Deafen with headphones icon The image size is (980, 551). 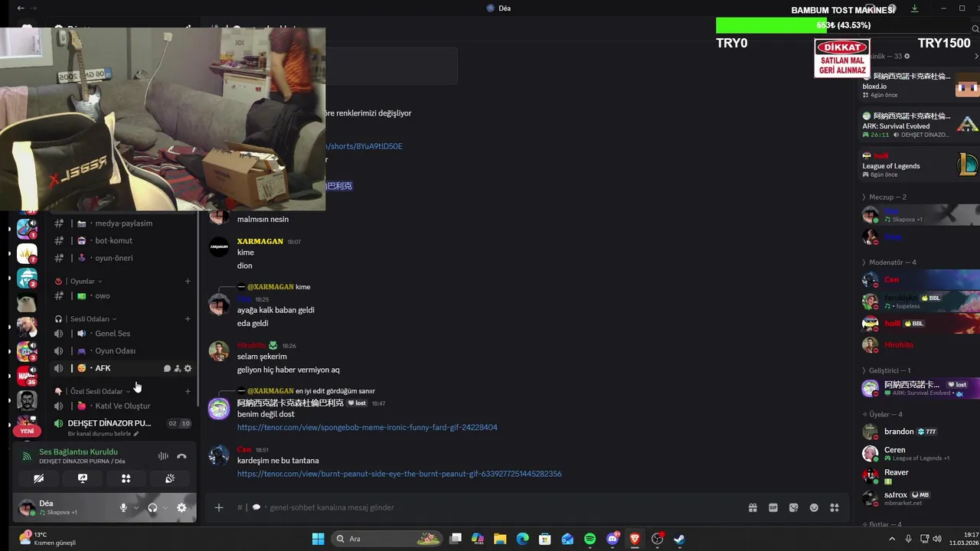pos(152,507)
